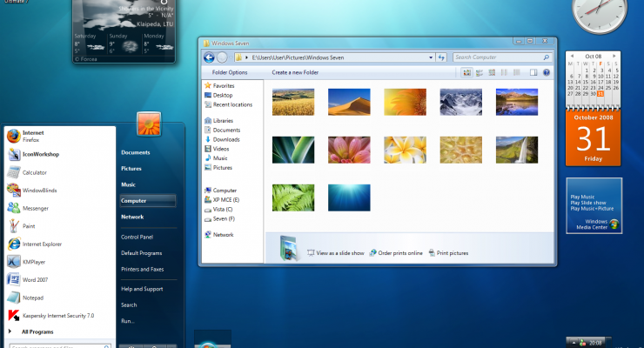Open the Folder Options menu
Viewport: 644px width, 348px height.
(x=230, y=72)
